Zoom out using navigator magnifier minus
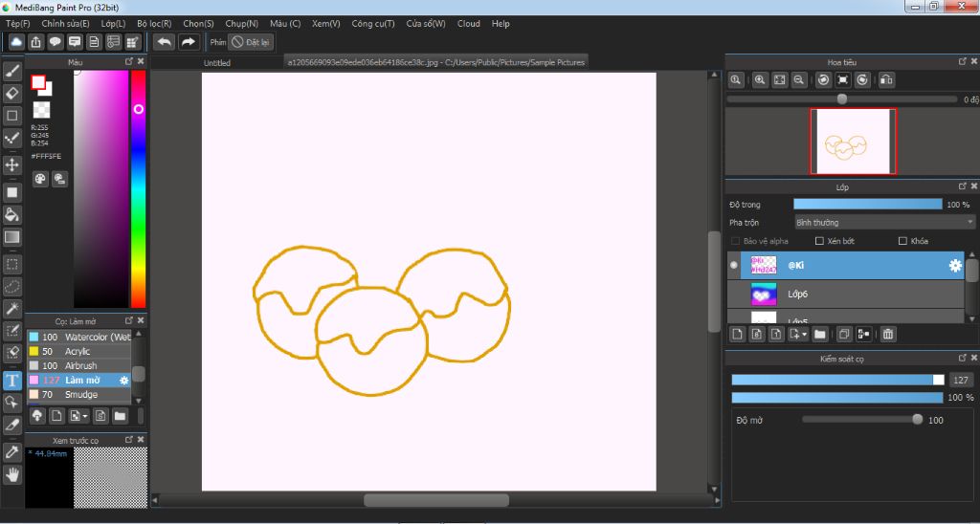Viewport: 980px width, 524px height. point(798,80)
